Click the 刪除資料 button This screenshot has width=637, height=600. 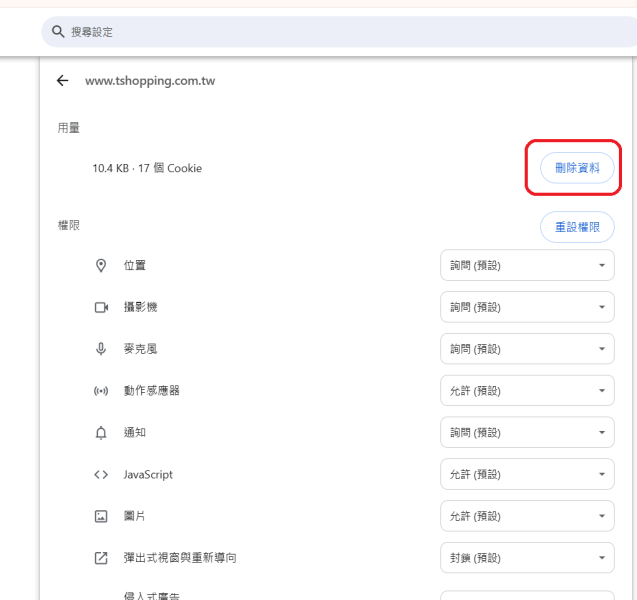tap(577, 168)
